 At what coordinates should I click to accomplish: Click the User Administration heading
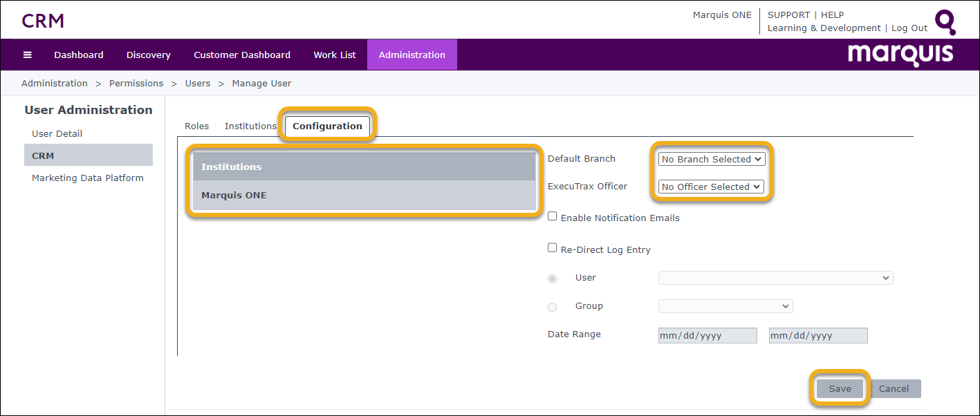[89, 110]
